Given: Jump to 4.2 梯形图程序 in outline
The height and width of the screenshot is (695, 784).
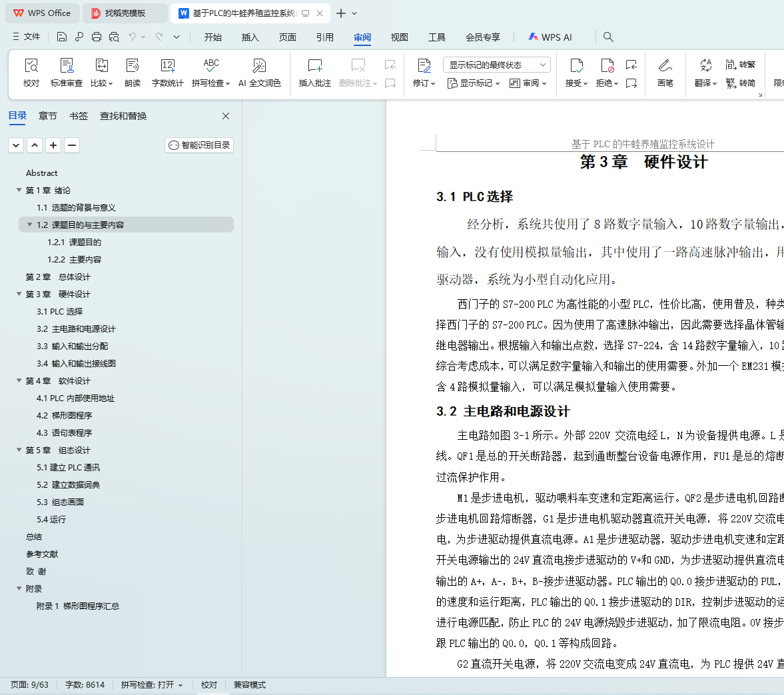Looking at the screenshot, I should 64,415.
